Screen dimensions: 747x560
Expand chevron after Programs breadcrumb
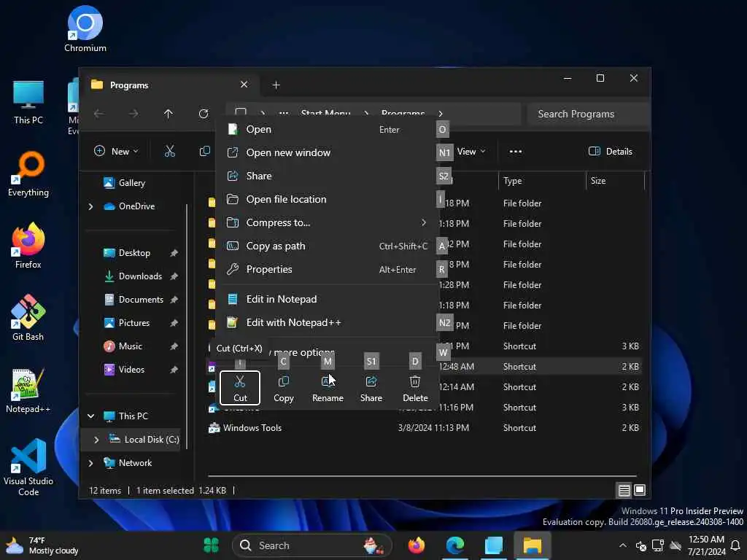coord(440,114)
